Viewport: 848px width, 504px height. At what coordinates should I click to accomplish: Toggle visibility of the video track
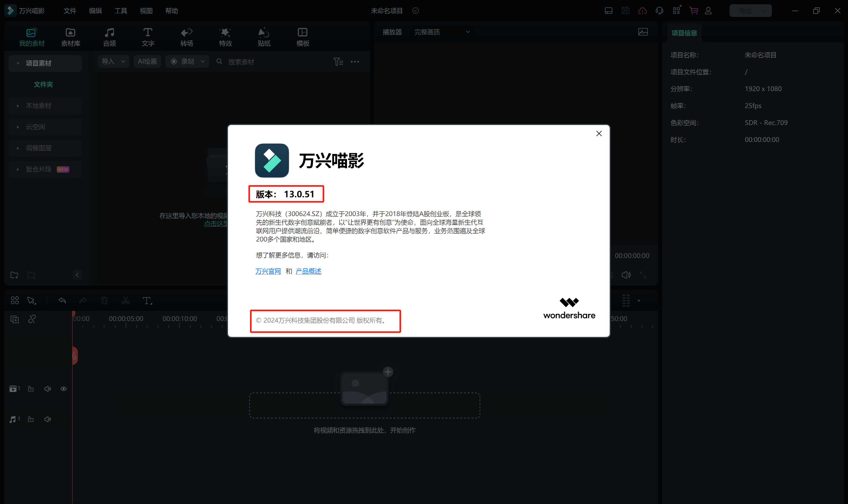(x=64, y=389)
